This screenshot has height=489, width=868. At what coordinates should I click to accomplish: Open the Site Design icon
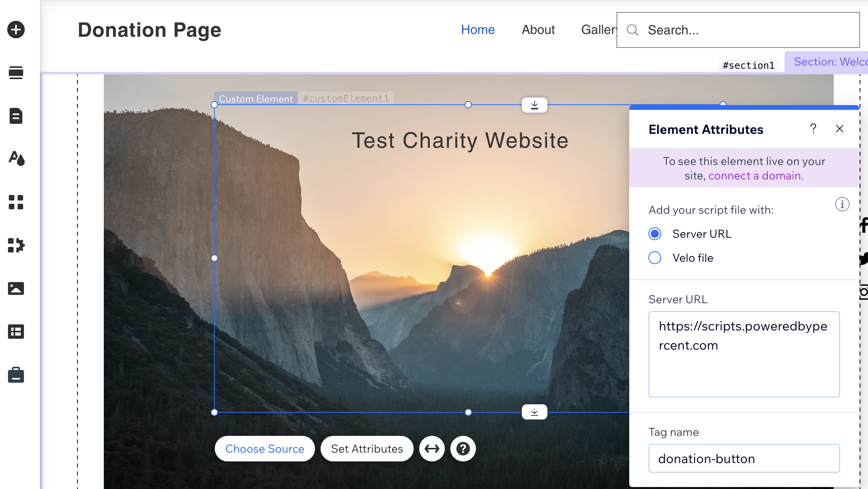(x=16, y=159)
